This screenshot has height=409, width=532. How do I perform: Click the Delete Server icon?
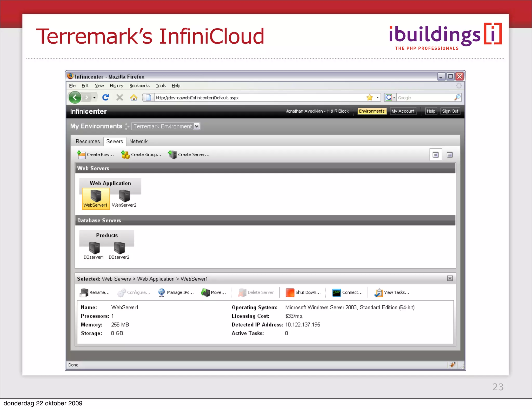[x=242, y=292]
